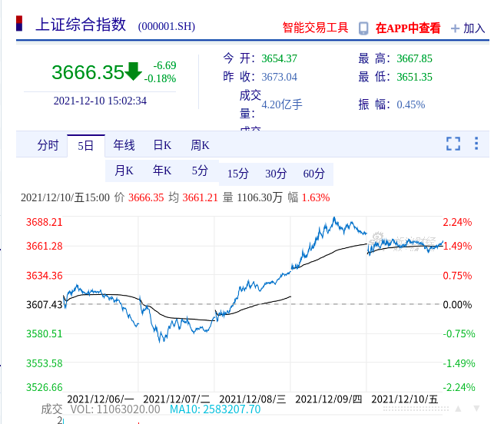Click the 2021/12/08 date marker on chart

click(x=253, y=399)
